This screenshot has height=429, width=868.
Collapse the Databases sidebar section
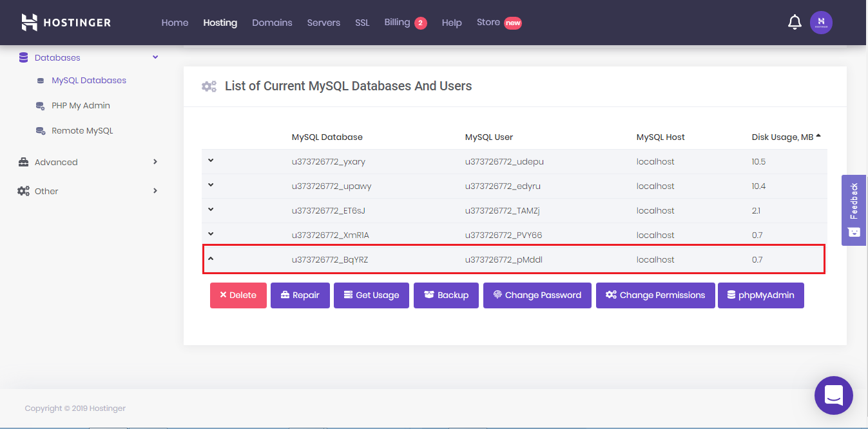point(155,57)
